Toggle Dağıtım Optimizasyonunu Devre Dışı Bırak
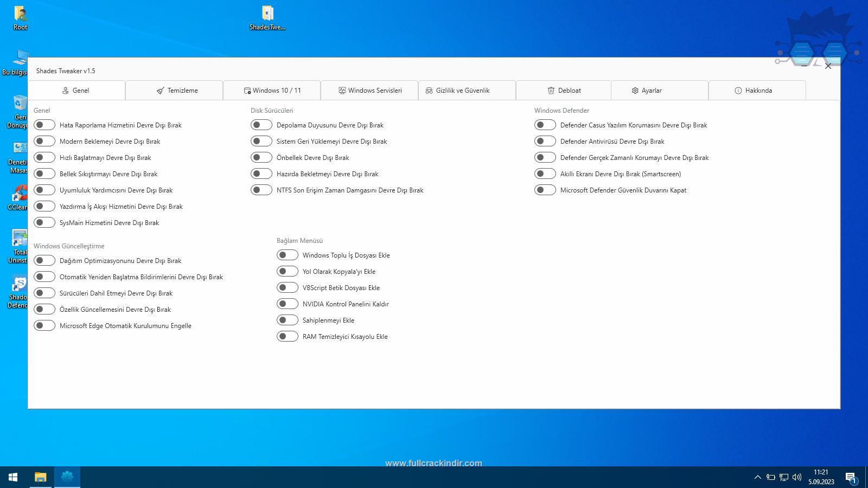 coord(44,260)
